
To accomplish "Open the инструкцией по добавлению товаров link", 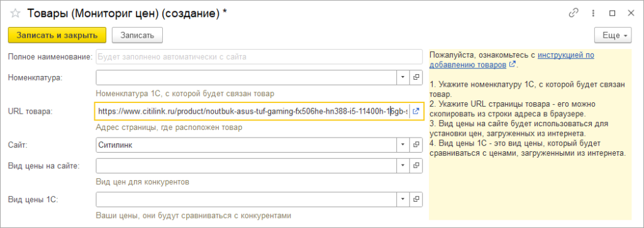I will click(x=511, y=60).
